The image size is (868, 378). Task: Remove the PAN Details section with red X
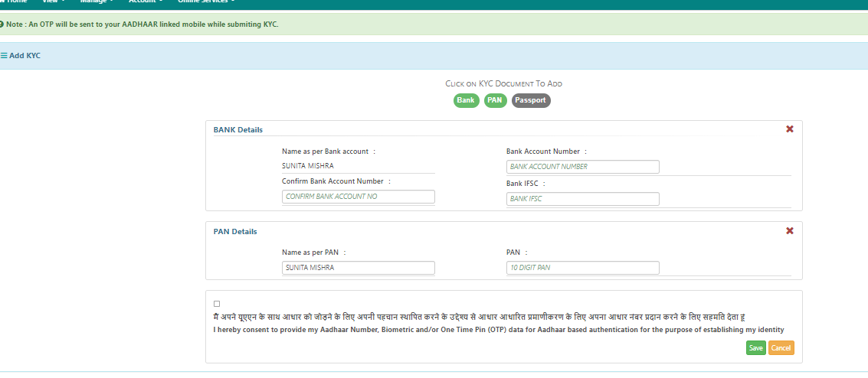point(790,230)
